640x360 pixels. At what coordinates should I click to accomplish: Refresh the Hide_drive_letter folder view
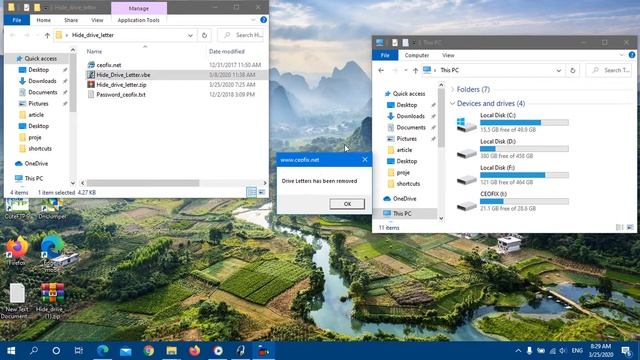coord(204,36)
